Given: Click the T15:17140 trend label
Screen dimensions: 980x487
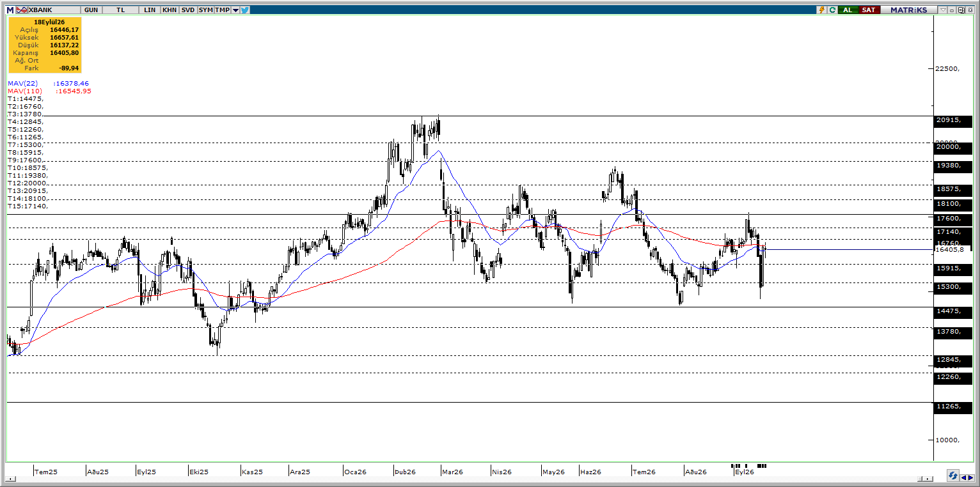Looking at the screenshot, I should coord(27,206).
